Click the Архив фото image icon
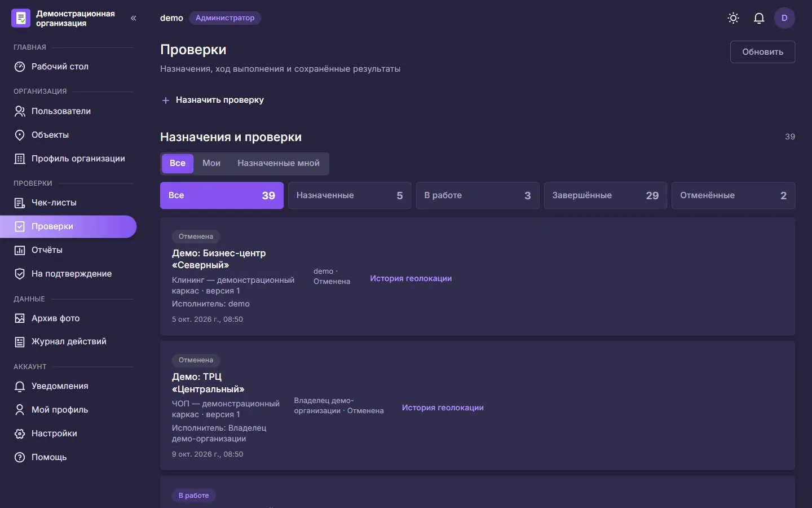 click(20, 318)
